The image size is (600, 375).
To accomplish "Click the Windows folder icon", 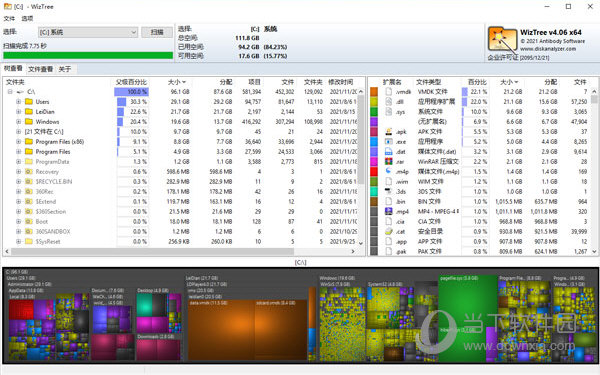I will click(29, 122).
